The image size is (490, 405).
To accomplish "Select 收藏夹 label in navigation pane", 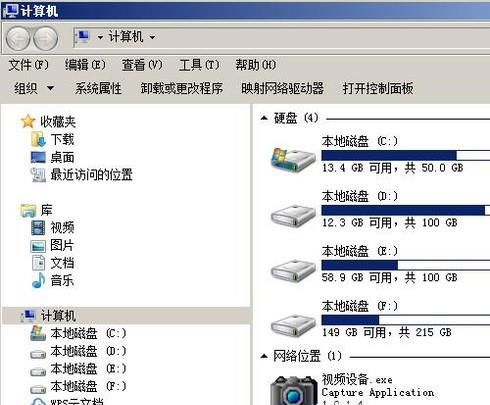I will pos(58,122).
